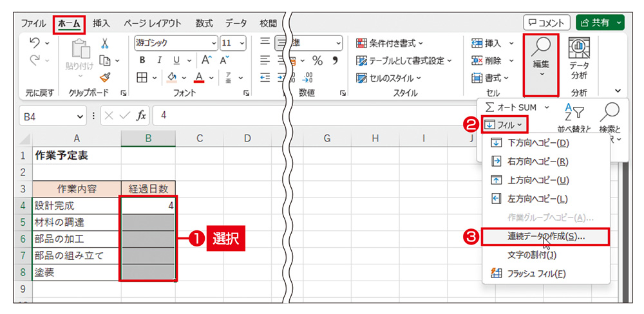Screen dimensions: 644x314
Task: Open the font color dropdown arrow
Action: click(211, 77)
